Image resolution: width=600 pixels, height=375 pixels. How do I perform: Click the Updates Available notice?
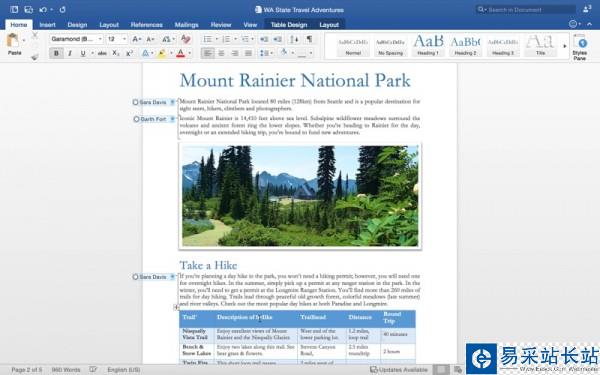pos(399,370)
